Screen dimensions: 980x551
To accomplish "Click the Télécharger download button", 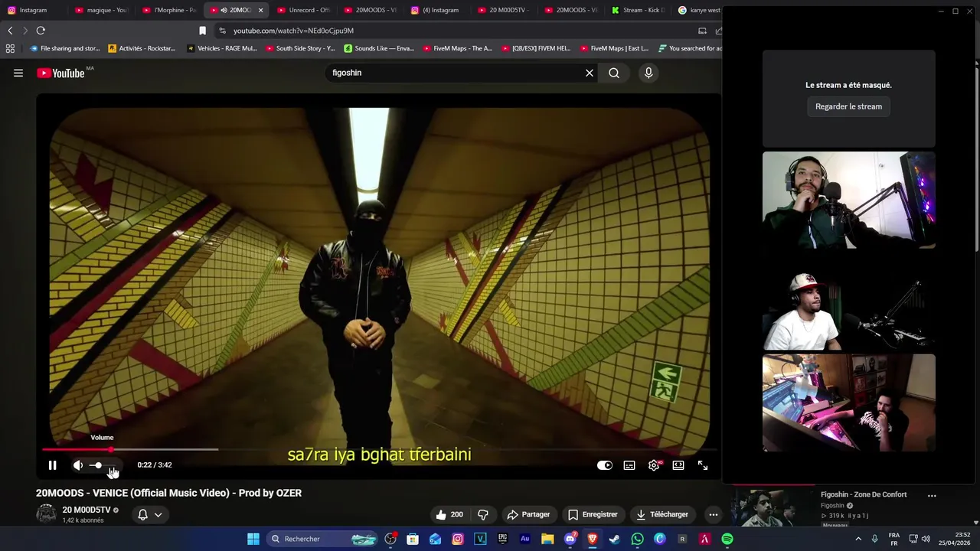I will 662,514.
